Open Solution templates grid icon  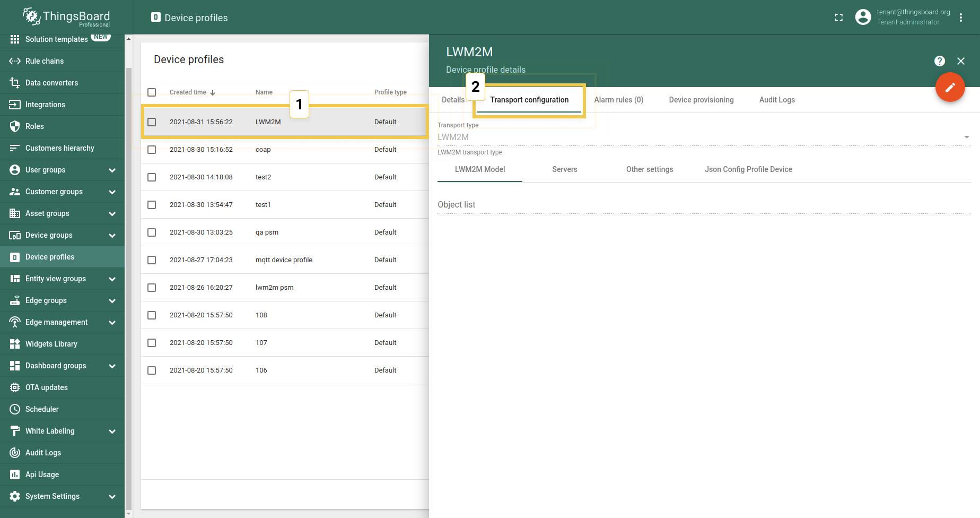(x=15, y=39)
